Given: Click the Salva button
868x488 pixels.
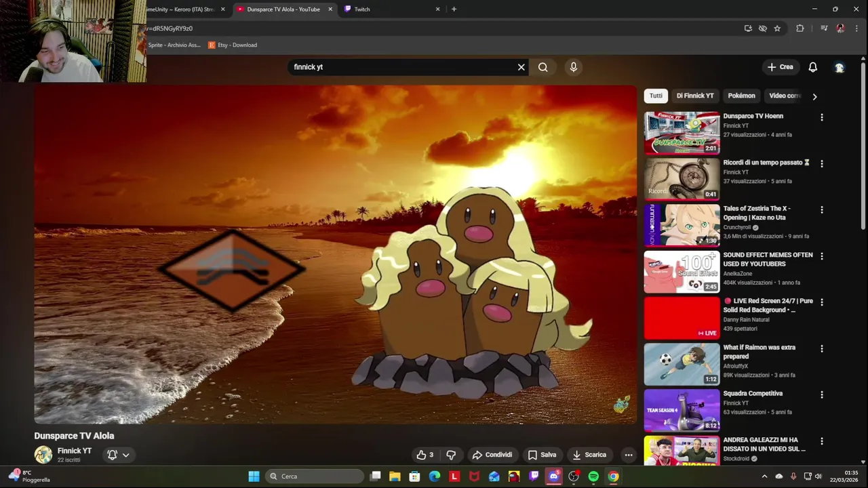Looking at the screenshot, I should [x=542, y=455].
